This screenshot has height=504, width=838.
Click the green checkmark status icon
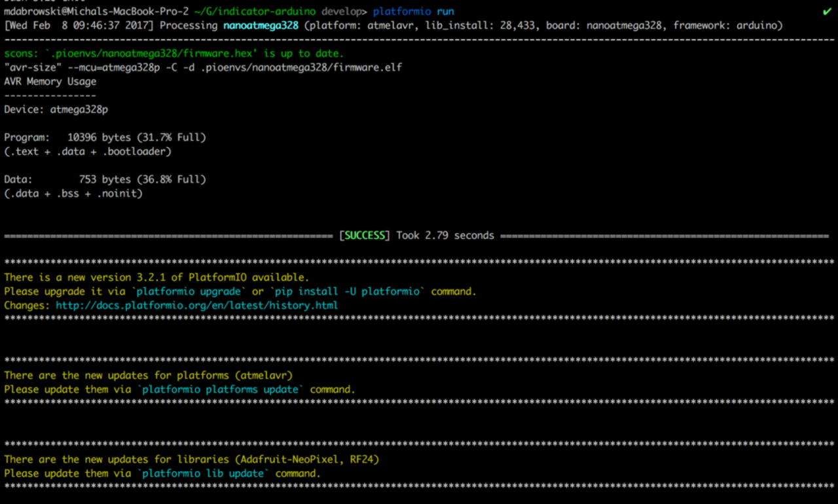[828, 12]
